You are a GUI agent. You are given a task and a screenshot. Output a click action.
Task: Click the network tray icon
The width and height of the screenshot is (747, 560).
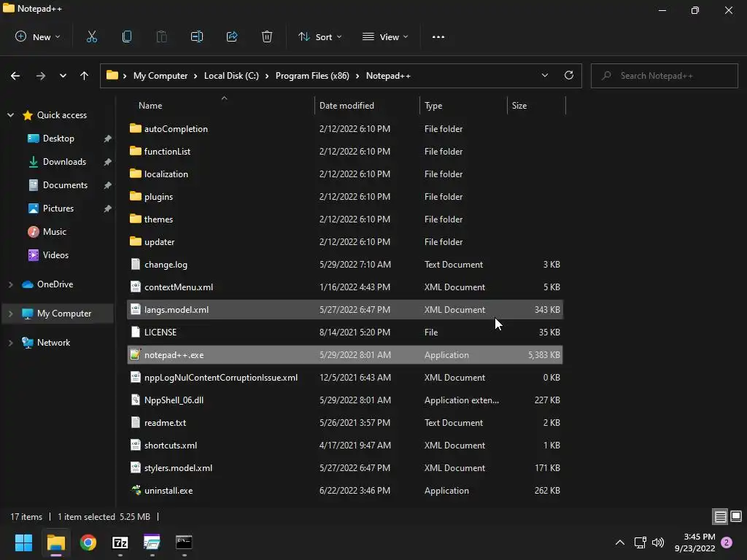pyautogui.click(x=640, y=542)
